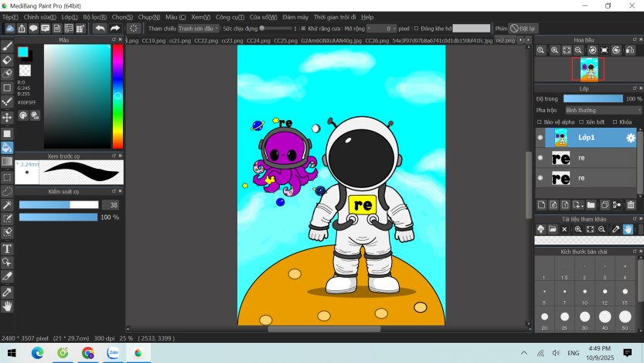The width and height of the screenshot is (644, 363).
Task: Open the Help menu
Action: pyautogui.click(x=367, y=17)
